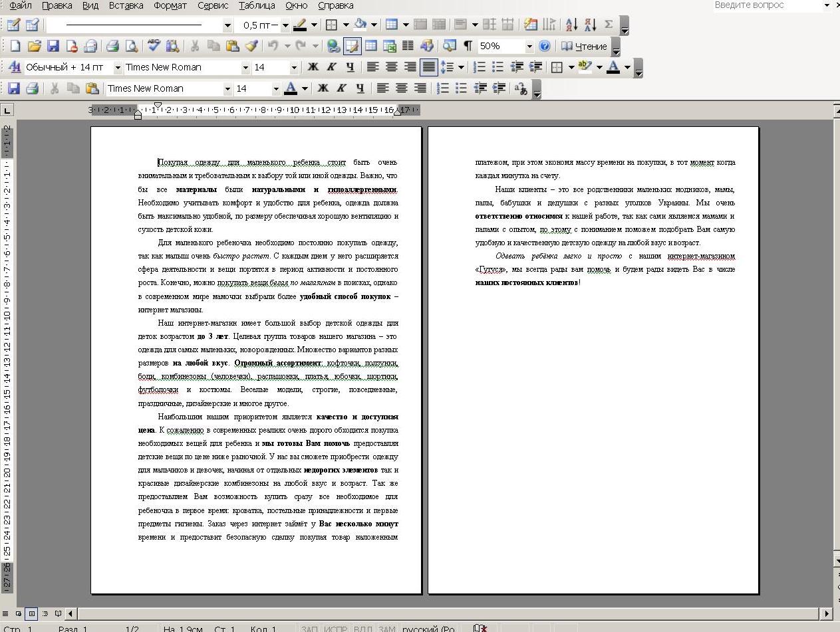Open the 50% zoom dropdown

529,46
